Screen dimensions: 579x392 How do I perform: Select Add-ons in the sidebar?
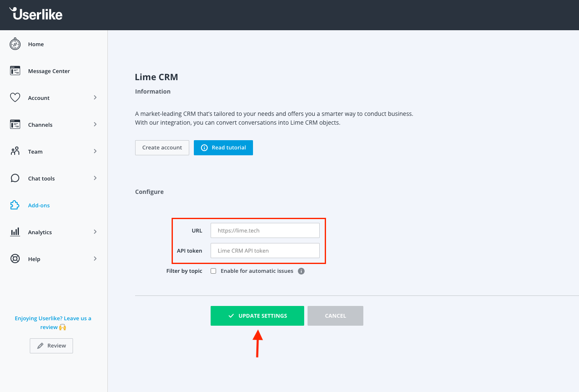(39, 205)
